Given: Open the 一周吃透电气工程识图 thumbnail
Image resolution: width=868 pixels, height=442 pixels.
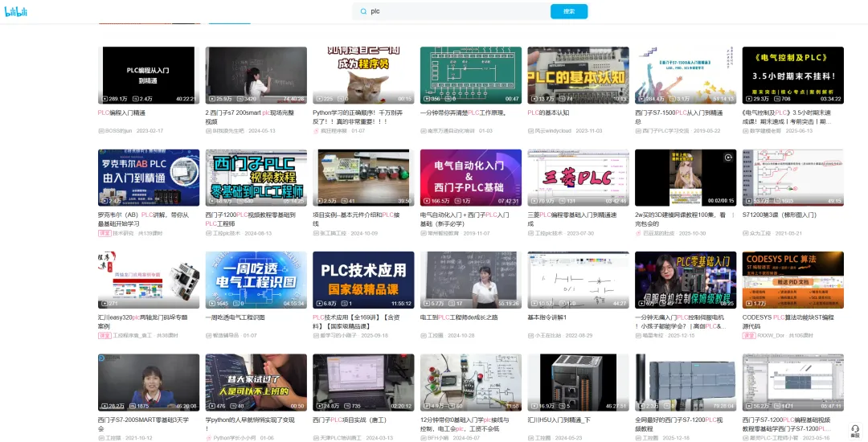Looking at the screenshot, I should (256, 280).
